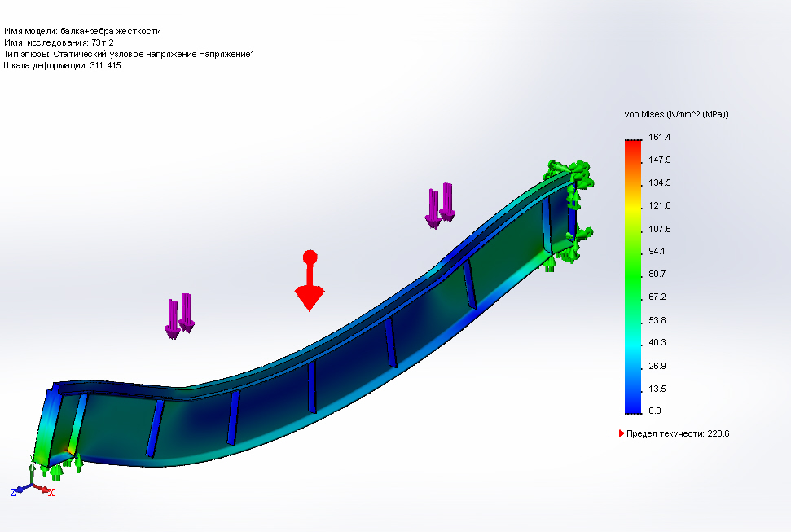Click the blue Z axis of the triad
The width and height of the screenshot is (791, 532).
click(x=20, y=490)
